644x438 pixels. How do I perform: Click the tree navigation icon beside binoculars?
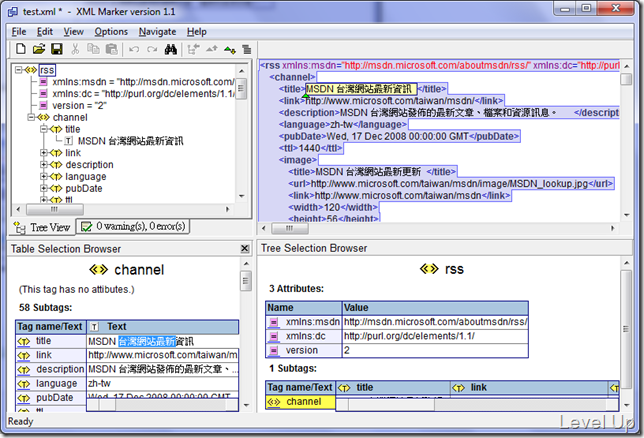coord(193,49)
